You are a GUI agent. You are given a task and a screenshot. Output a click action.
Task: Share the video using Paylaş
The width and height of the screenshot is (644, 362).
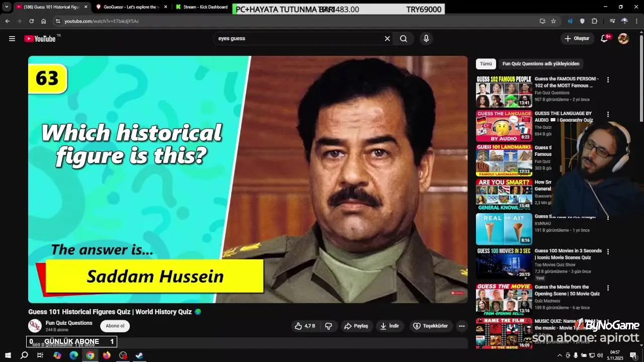356,326
